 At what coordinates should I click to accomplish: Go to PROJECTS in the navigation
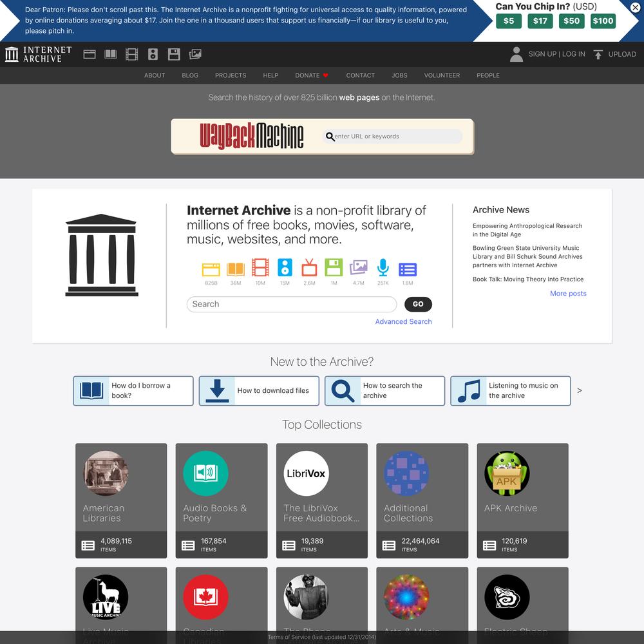(231, 75)
